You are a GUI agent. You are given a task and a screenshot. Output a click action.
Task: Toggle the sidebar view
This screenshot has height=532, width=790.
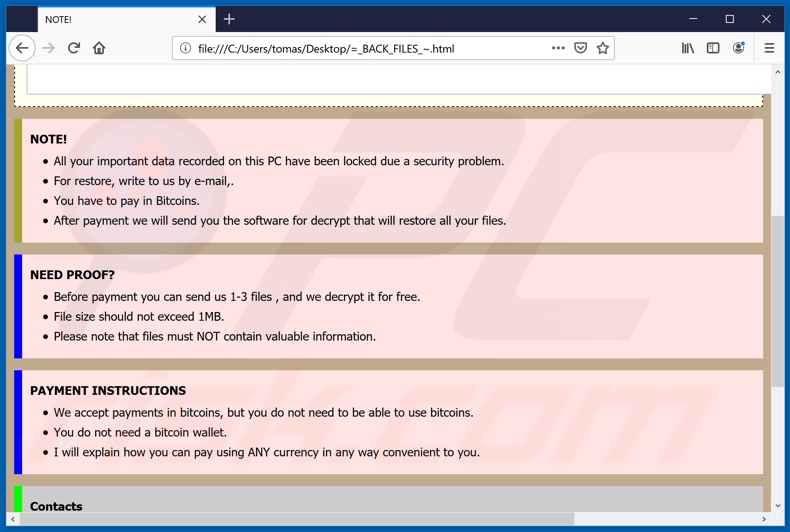coord(713,48)
